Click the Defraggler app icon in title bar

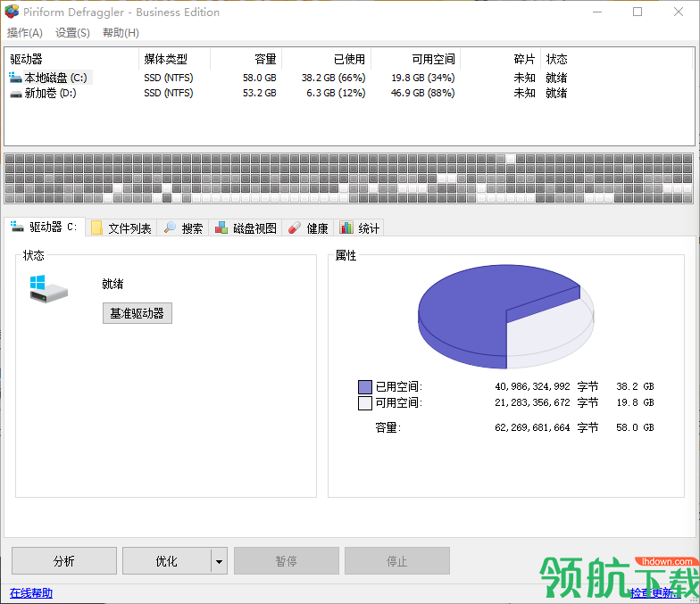click(11, 12)
